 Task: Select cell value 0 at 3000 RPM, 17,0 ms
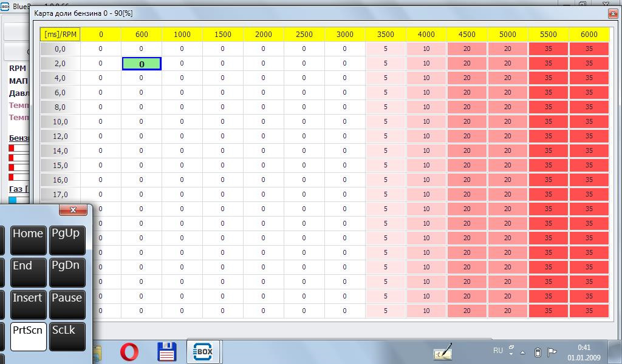pyautogui.click(x=345, y=195)
